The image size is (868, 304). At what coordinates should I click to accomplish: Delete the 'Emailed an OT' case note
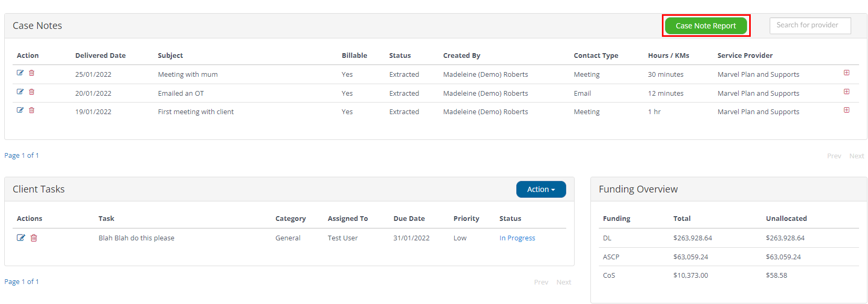(x=32, y=92)
